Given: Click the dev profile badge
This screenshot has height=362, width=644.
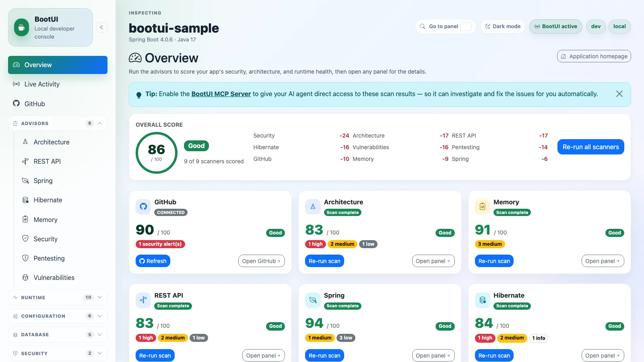Looking at the screenshot, I should [x=596, y=27].
